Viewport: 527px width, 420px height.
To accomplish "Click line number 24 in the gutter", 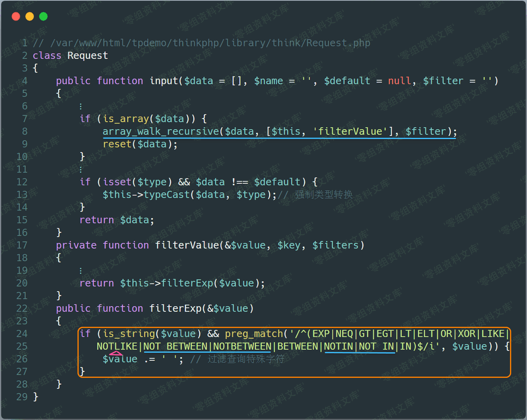I will (22, 334).
